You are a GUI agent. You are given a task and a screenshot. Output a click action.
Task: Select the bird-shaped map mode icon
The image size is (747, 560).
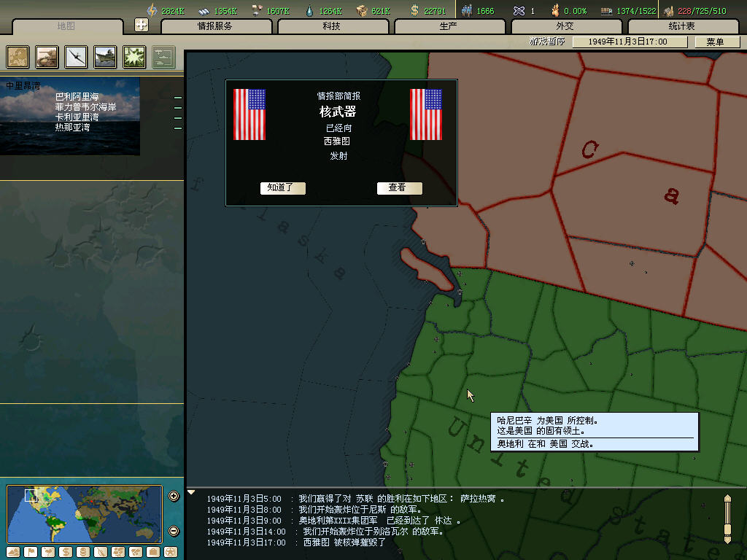(x=48, y=552)
